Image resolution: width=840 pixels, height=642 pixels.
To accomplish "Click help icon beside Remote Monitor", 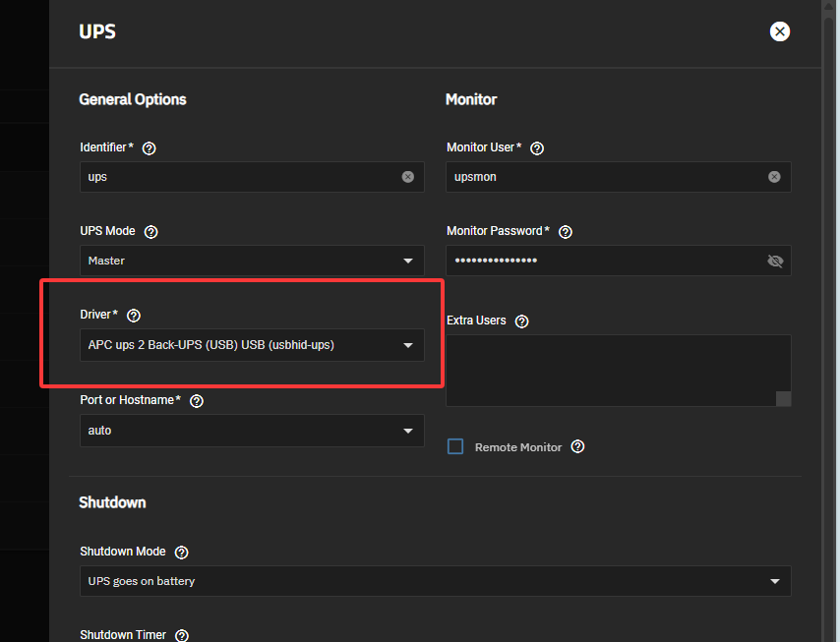I will tap(577, 446).
